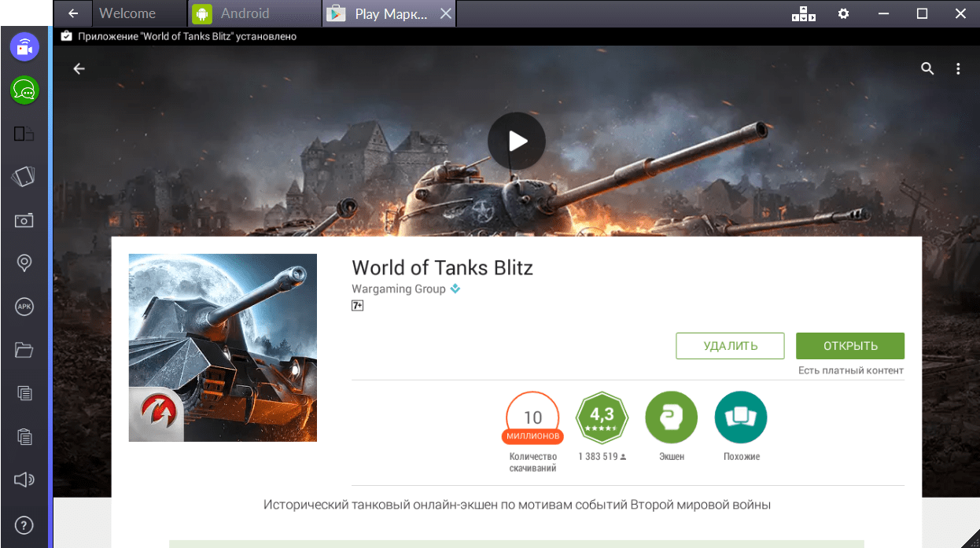The width and height of the screenshot is (980, 548).
Task: Play the World of Tanks trailer video
Action: point(517,141)
